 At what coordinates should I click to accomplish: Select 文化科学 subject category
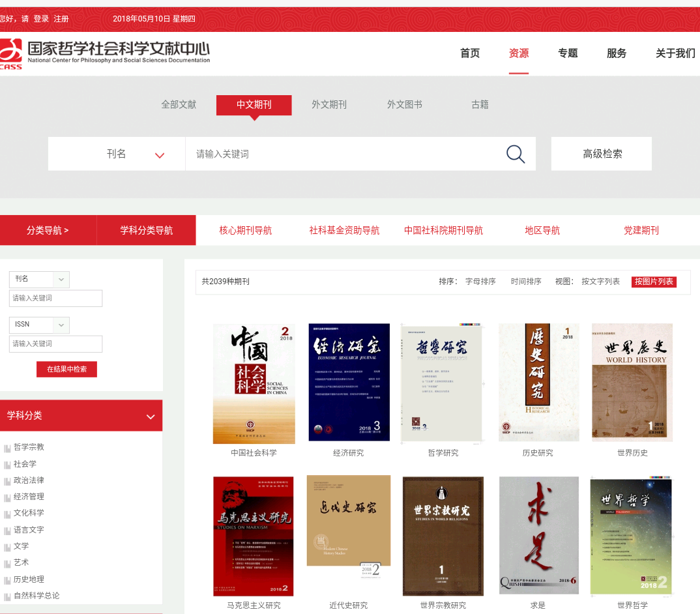point(29,512)
